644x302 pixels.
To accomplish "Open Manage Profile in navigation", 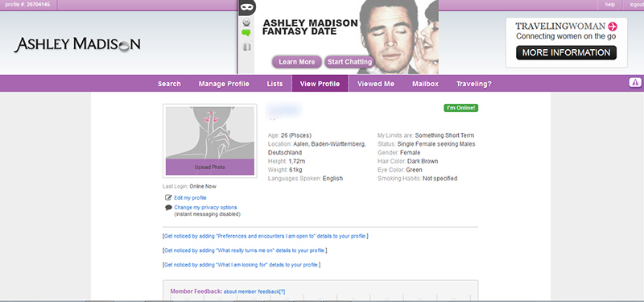I will pyautogui.click(x=224, y=84).
